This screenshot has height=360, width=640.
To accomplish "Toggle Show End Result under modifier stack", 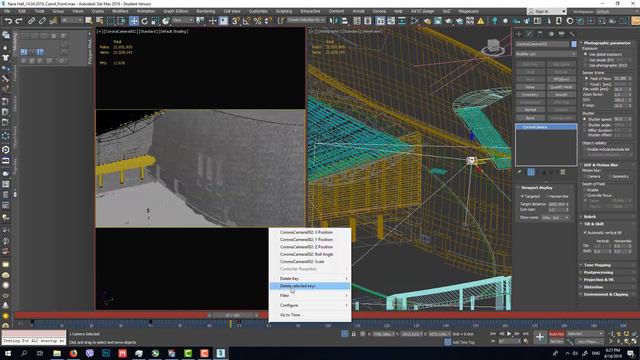I will pyautogui.click(x=531, y=172).
